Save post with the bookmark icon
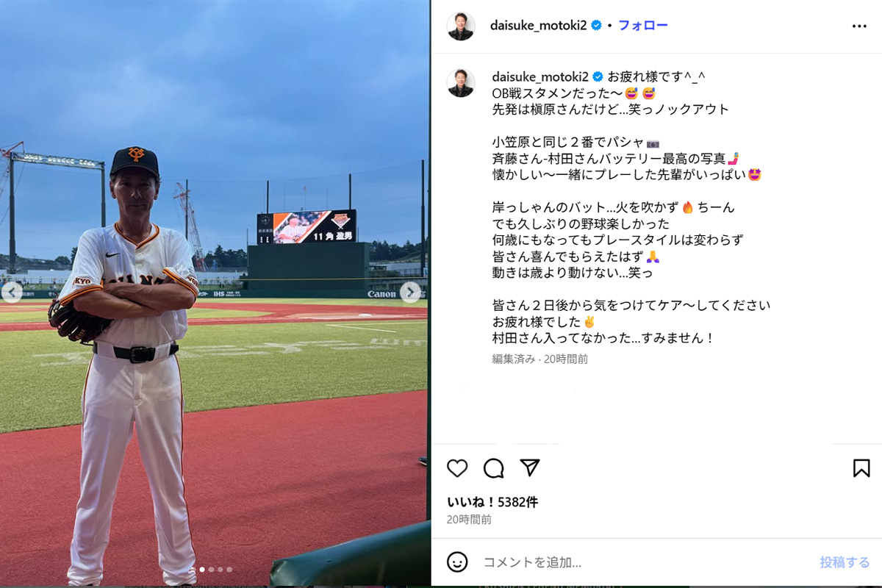This screenshot has height=588, width=882. 861,468
